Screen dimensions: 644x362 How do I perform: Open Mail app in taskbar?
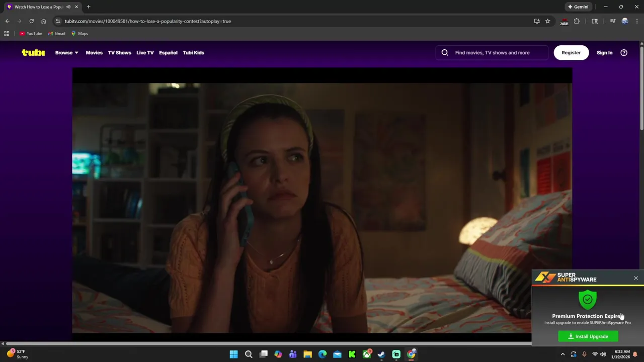tap(337, 354)
